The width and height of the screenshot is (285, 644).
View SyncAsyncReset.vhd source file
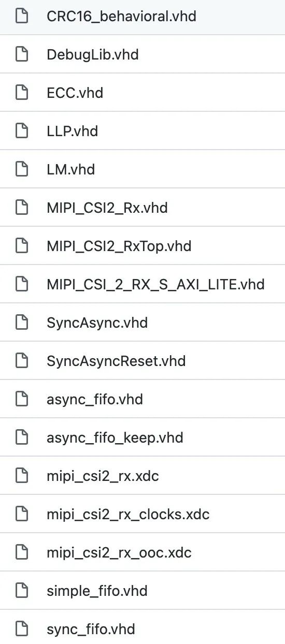pyautogui.click(x=116, y=361)
